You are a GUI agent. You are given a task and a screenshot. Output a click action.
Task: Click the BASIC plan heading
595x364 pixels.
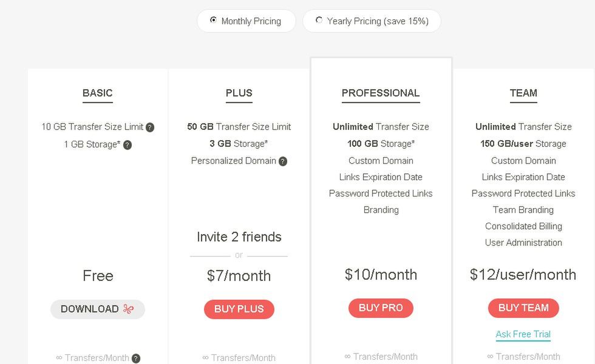(x=98, y=93)
